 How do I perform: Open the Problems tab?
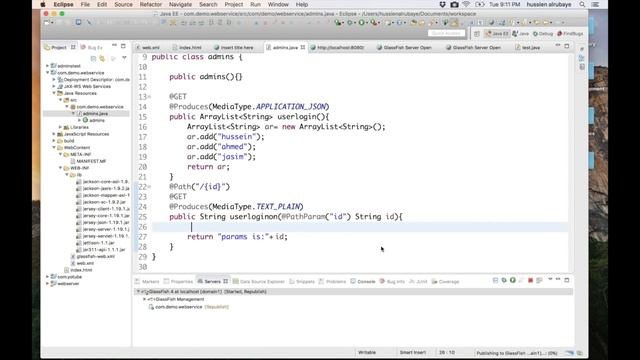332,282
